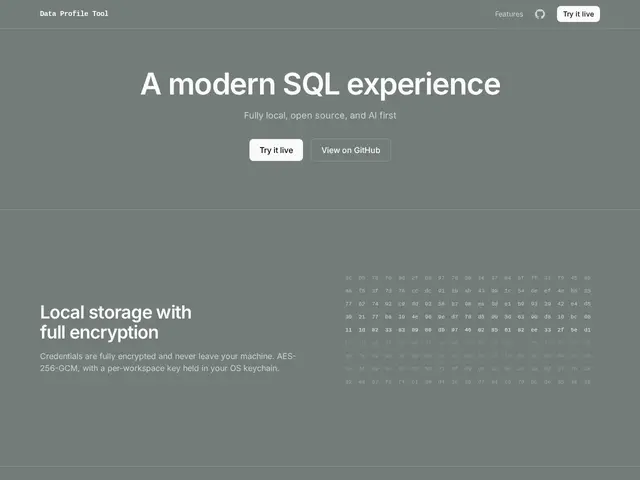Select hex byte 'e4' in the hex grid
640x480 pixels.
[574, 304]
